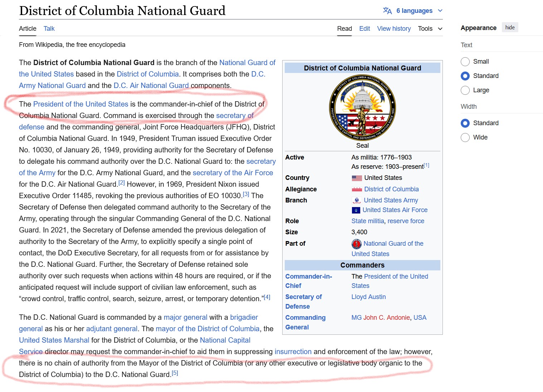The width and height of the screenshot is (543, 392).
Task: Click the Commander-in-Chief infobox label link
Action: tap(309, 281)
